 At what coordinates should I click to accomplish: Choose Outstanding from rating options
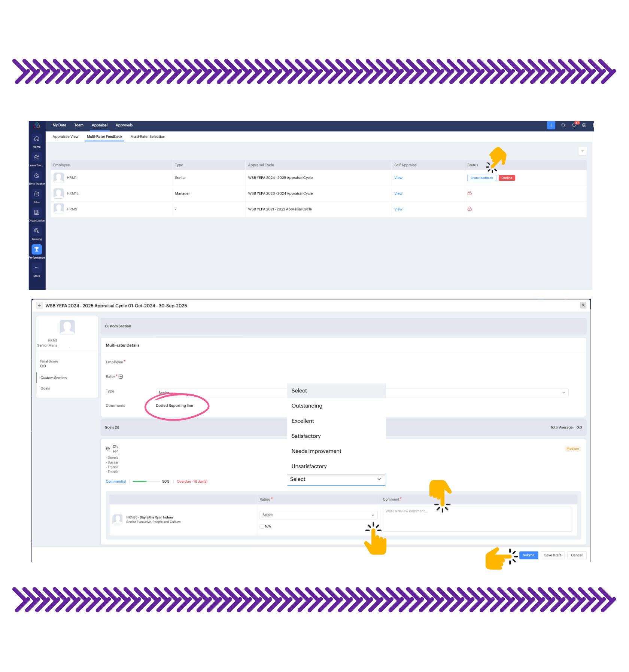click(x=307, y=406)
